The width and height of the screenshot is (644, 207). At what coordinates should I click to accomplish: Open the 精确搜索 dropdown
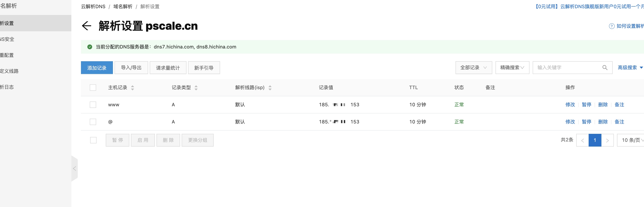pos(512,68)
